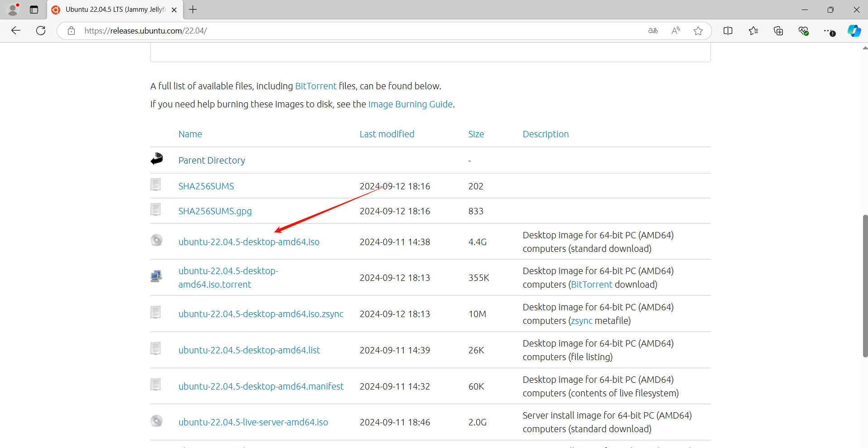Open Settings and more ellipsis menu
The width and height of the screenshot is (868, 448).
click(x=829, y=31)
